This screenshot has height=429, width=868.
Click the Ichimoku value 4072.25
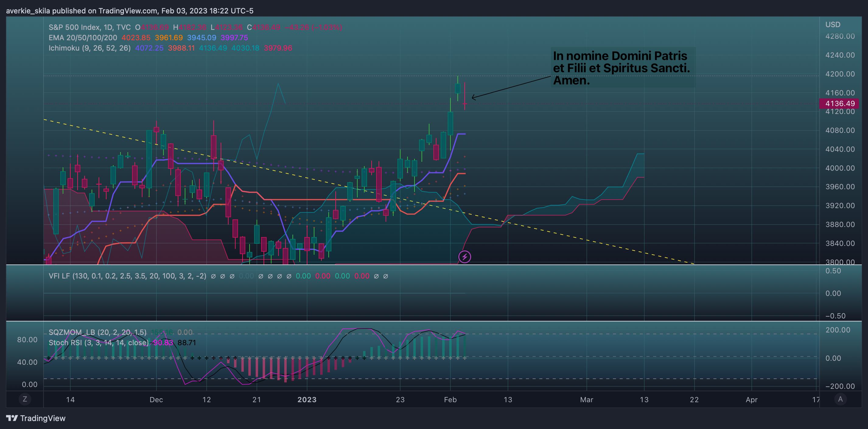tap(149, 48)
